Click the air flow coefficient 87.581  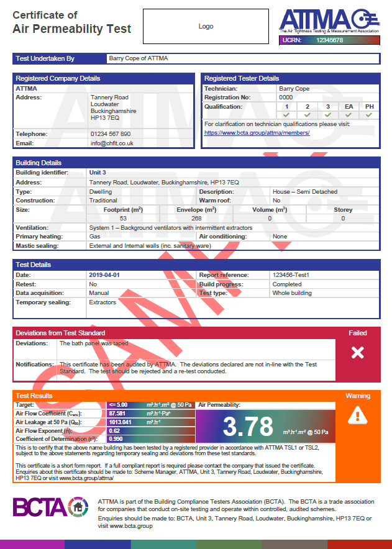point(117,414)
